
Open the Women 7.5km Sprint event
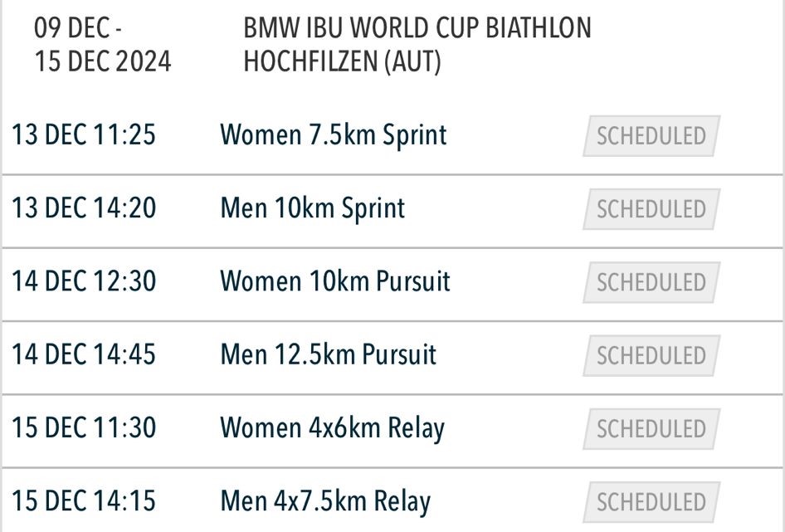[334, 136]
